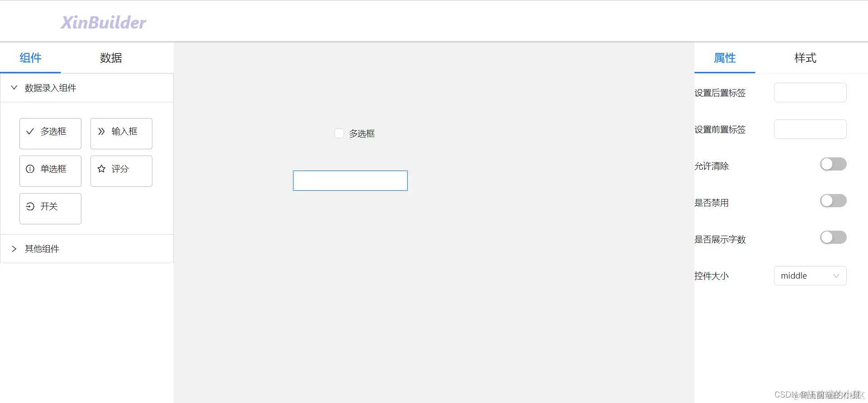Screen dimensions: 868x403
Task: Focus the 设置后置标签 input field
Action: (810, 92)
